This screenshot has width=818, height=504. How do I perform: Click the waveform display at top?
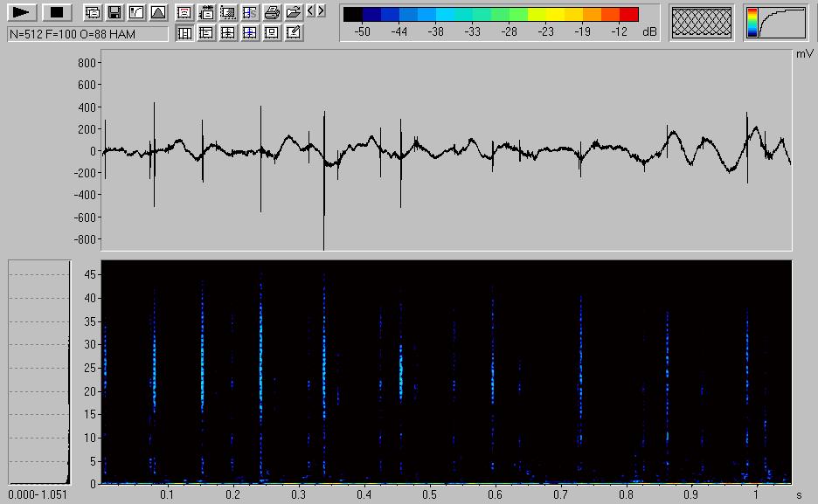(446, 150)
